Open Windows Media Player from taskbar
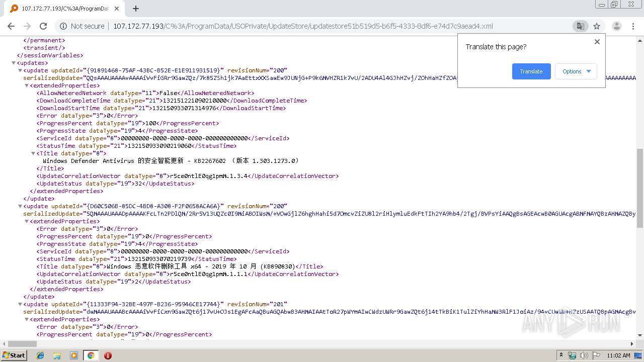Screen dimensions: 644x362 point(74,355)
